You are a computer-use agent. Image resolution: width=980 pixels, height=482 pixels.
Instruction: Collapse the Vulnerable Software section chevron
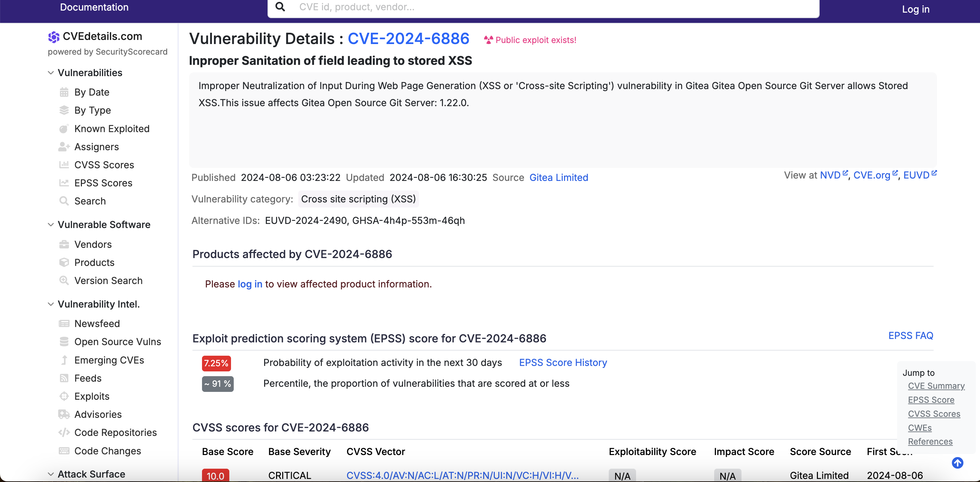(x=51, y=225)
